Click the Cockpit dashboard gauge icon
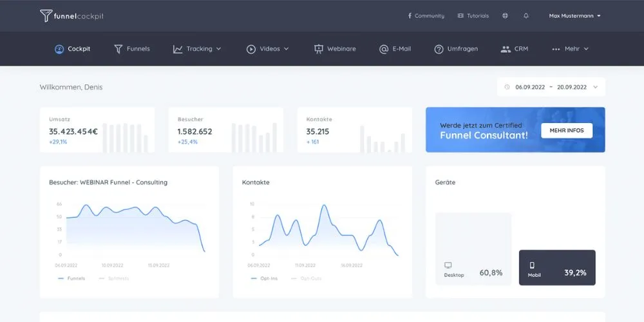Viewport: 644px width, 322px height. [59, 49]
